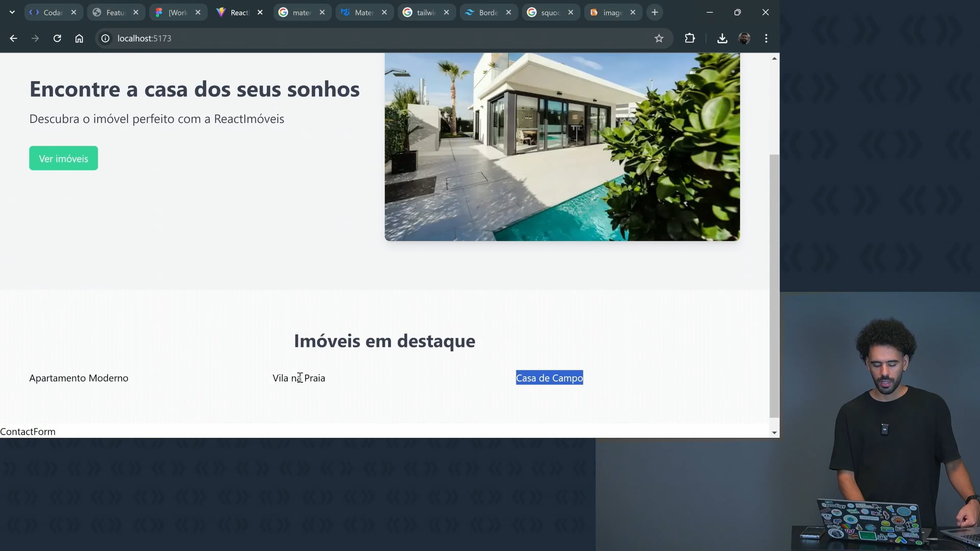
Task: Open Chrome three-dot menu
Action: click(766, 38)
